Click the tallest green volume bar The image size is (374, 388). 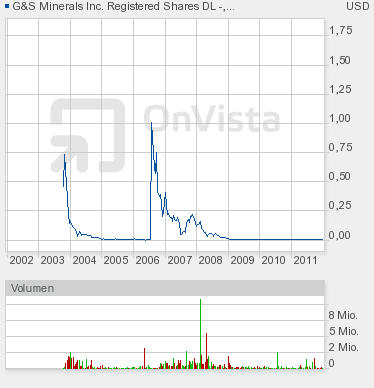coord(200,334)
